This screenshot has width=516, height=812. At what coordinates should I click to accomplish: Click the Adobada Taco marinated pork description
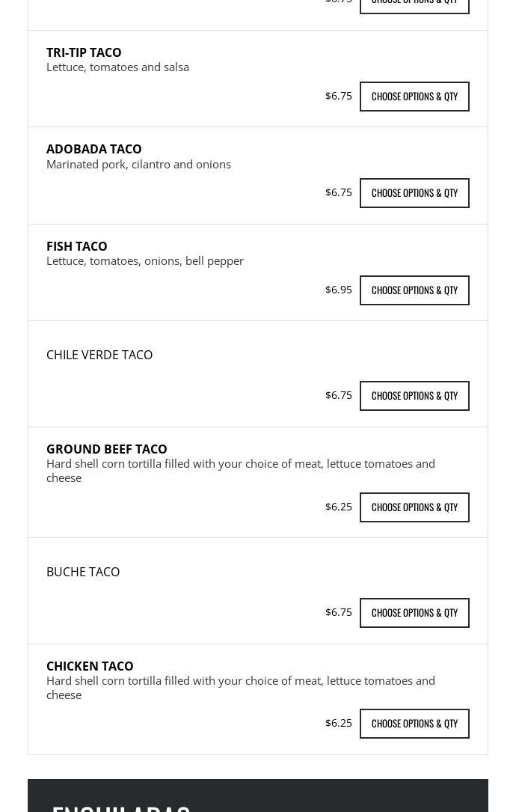click(x=138, y=164)
